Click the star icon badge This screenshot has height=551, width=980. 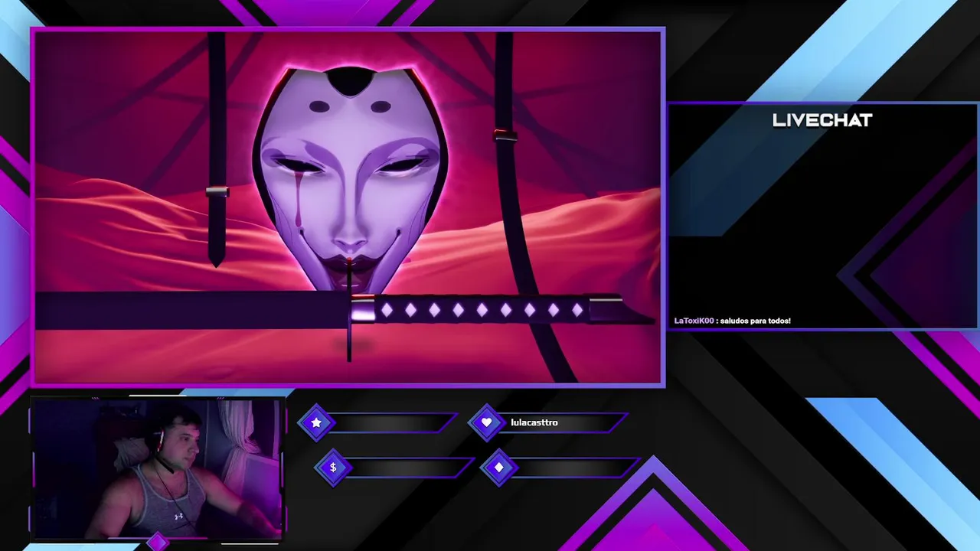click(316, 422)
